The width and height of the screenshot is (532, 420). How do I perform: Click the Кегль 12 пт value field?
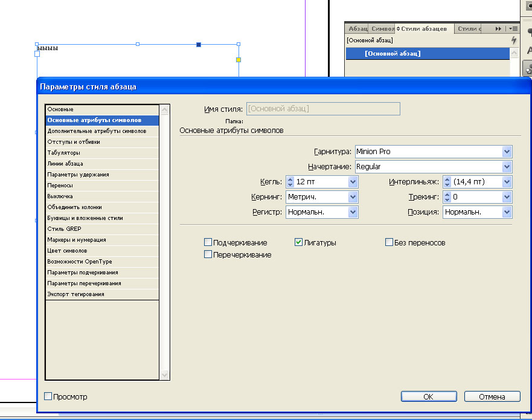321,182
